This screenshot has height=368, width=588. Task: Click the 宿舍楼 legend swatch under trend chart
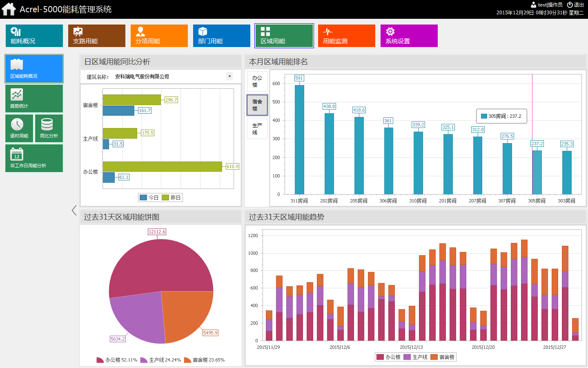(x=434, y=357)
